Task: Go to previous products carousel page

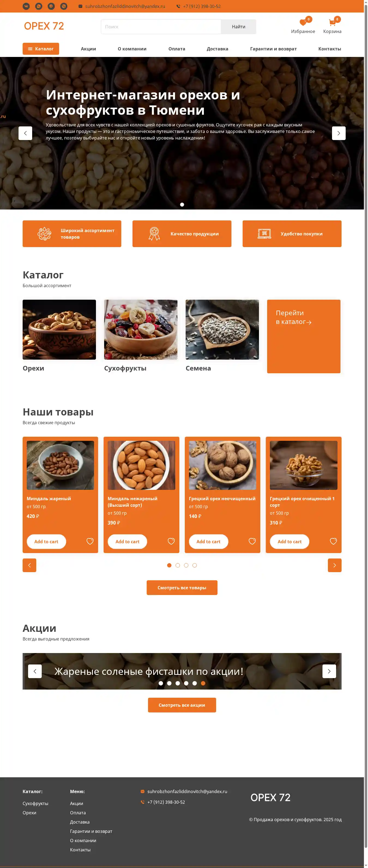Action: pyautogui.click(x=29, y=565)
